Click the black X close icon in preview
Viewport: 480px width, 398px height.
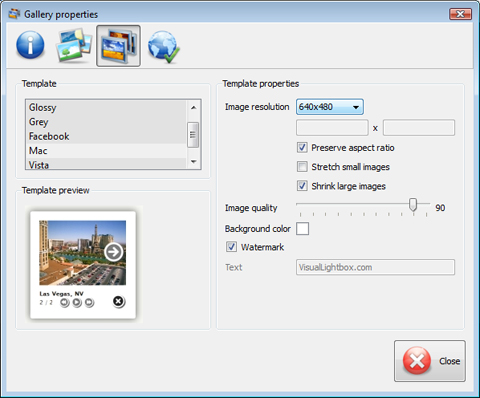[118, 301]
